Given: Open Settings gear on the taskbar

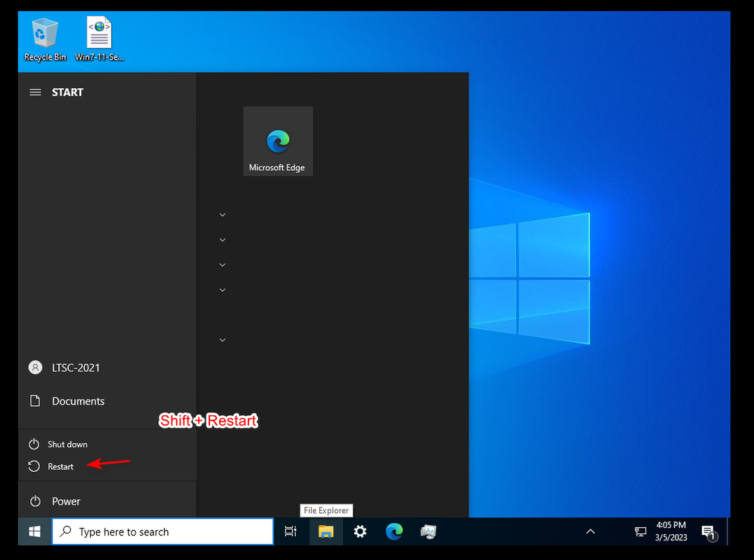Looking at the screenshot, I should click(360, 531).
